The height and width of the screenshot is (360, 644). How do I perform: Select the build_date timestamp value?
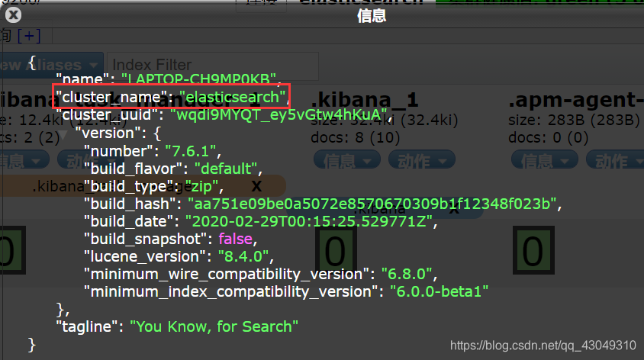309,222
